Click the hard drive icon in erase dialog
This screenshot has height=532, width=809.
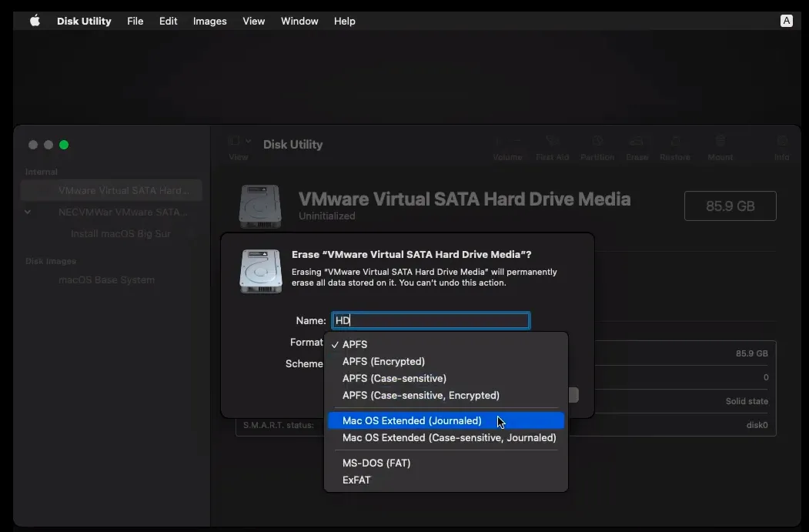point(261,272)
